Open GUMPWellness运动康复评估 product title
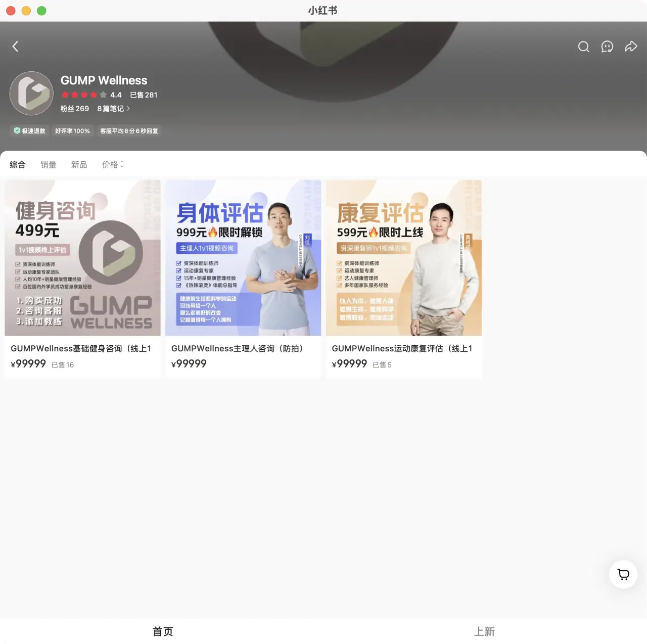The width and height of the screenshot is (647, 644). pyautogui.click(x=402, y=349)
